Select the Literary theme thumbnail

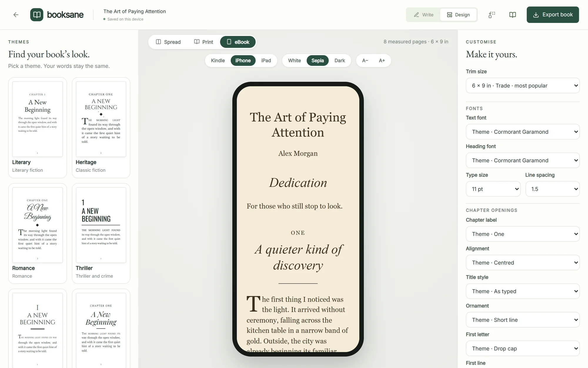point(37,119)
